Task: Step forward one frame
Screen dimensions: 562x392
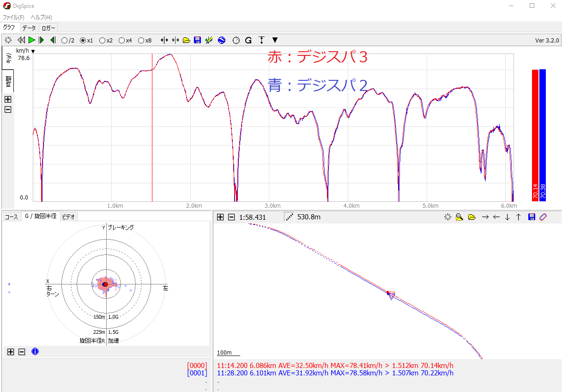Action: [x=42, y=40]
